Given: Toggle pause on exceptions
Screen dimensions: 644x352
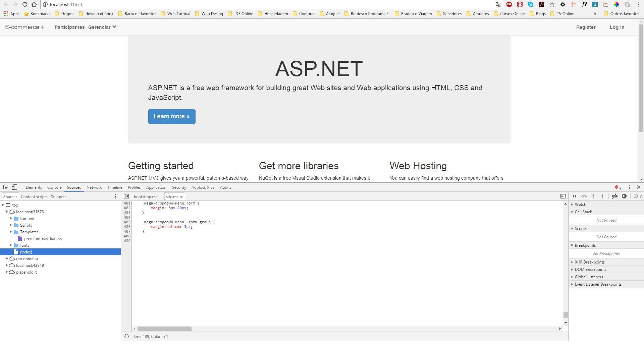Looking at the screenshot, I should pos(624,196).
